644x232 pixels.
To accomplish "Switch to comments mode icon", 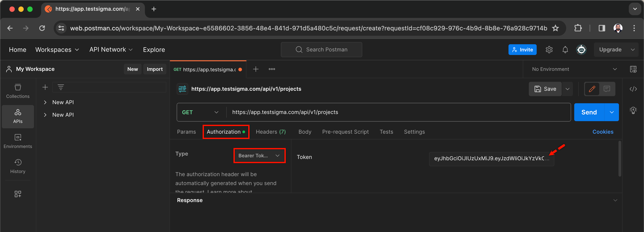I will [x=607, y=89].
